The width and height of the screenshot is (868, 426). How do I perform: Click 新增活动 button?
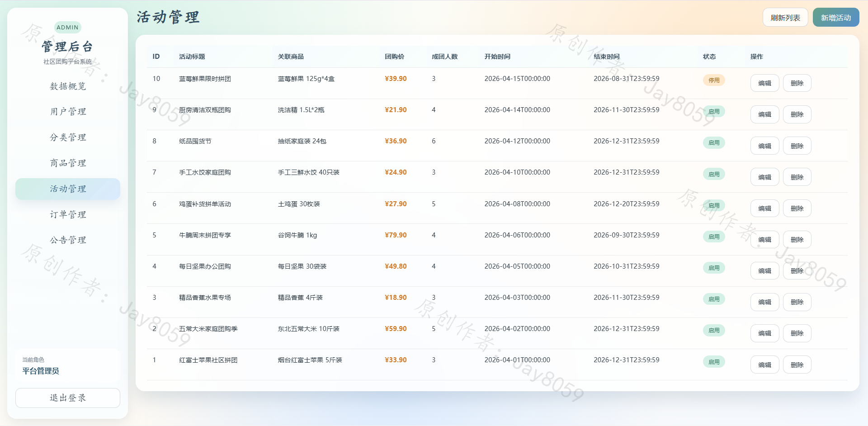coord(836,18)
